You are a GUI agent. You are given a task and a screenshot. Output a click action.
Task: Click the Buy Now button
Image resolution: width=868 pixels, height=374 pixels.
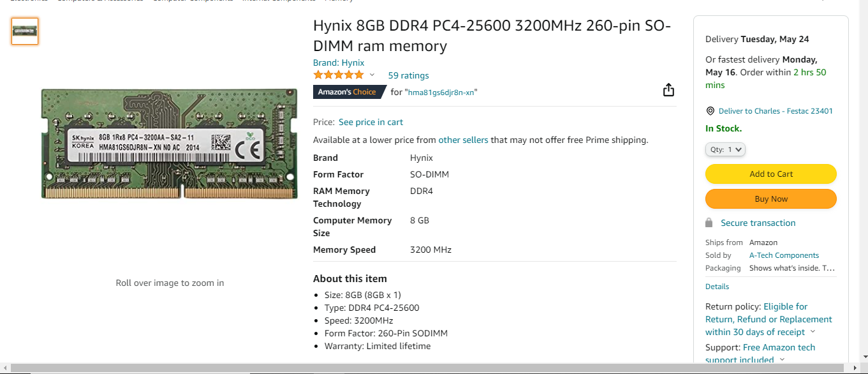coord(770,198)
